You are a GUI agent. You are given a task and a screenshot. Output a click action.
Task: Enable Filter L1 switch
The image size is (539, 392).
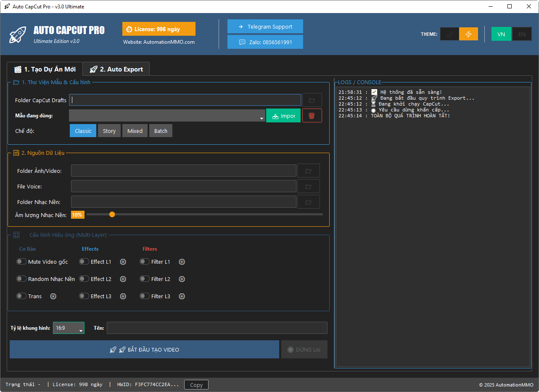pyautogui.click(x=145, y=262)
